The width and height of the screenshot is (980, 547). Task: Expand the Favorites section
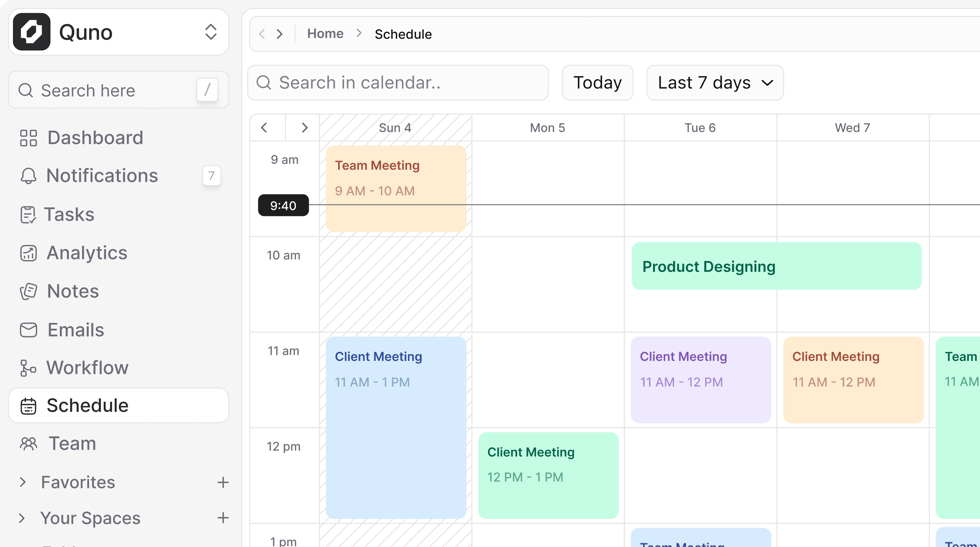pyautogui.click(x=78, y=482)
